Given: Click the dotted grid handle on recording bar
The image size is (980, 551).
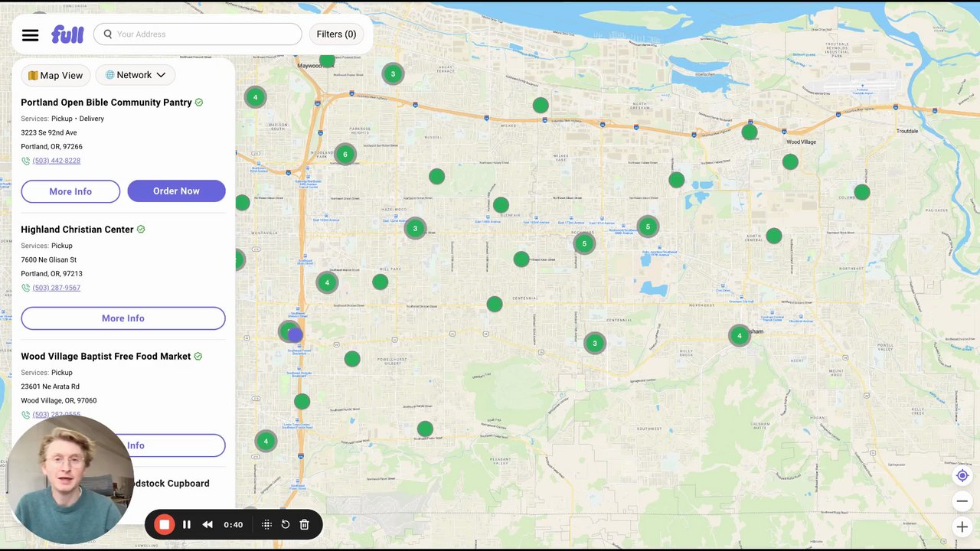Looking at the screenshot, I should pyautogui.click(x=266, y=525).
